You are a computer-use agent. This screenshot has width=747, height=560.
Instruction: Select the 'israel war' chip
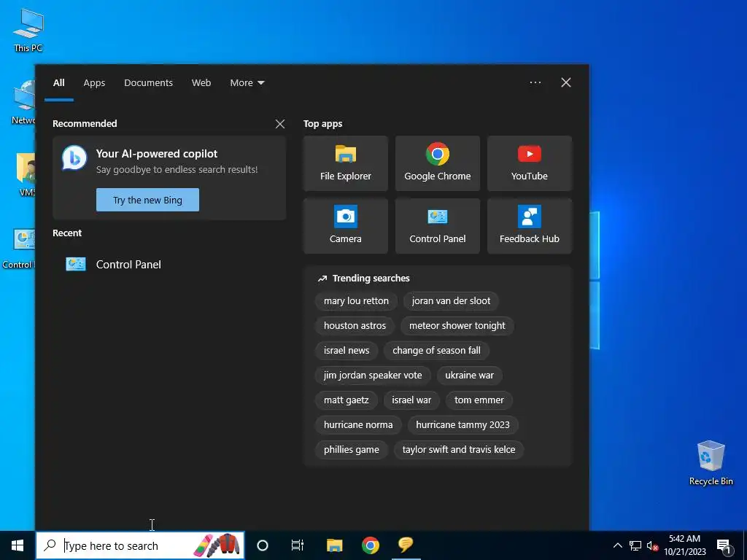(x=411, y=400)
